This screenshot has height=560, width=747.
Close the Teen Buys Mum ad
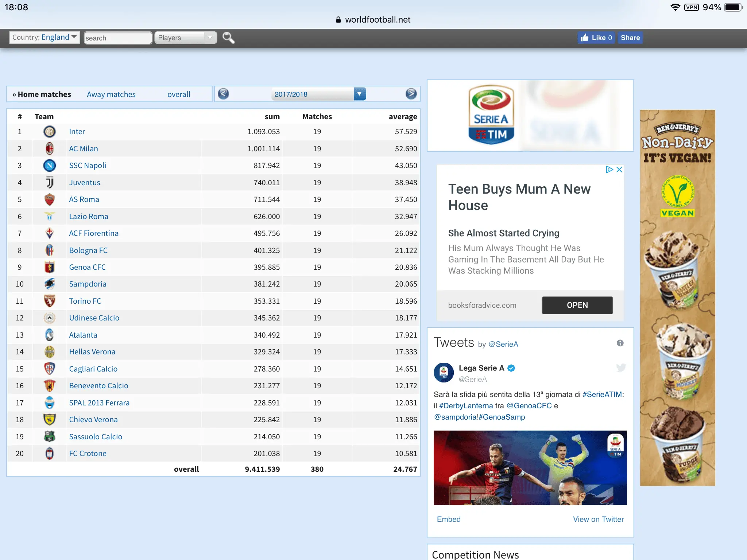click(x=619, y=170)
